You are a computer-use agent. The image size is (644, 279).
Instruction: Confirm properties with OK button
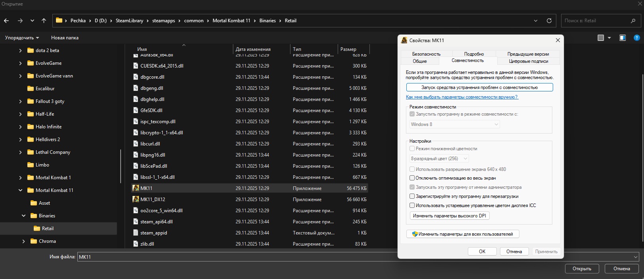tap(482, 252)
